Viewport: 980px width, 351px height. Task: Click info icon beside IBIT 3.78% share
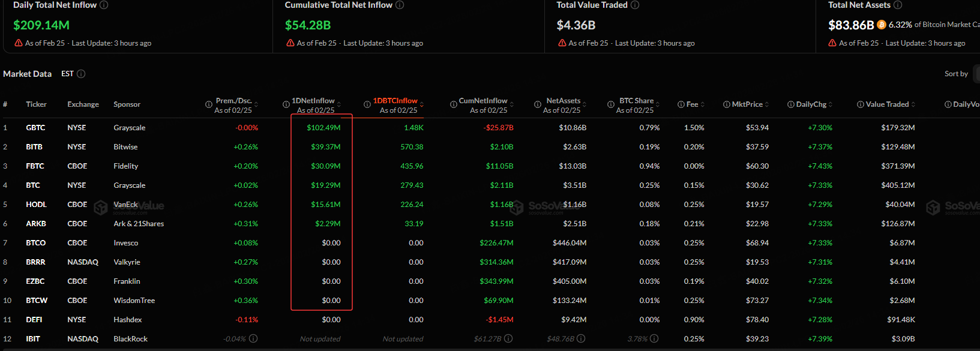tap(654, 338)
